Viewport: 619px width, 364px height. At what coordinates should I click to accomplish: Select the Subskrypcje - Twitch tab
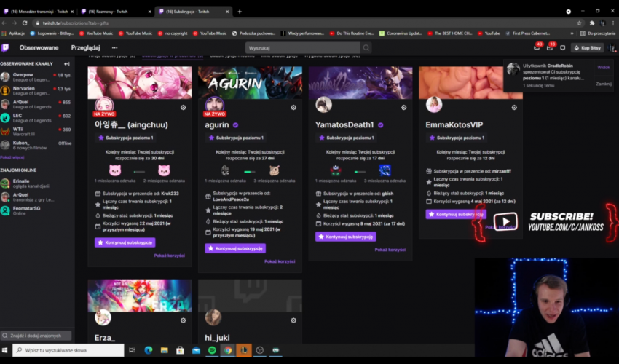pos(194,12)
